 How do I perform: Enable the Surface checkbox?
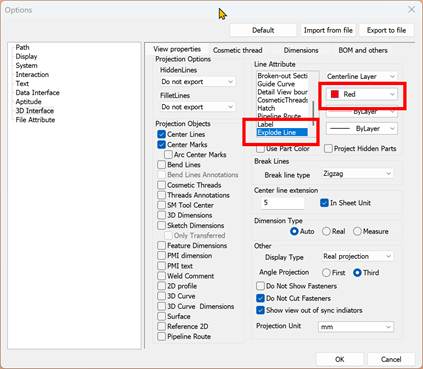(x=162, y=316)
